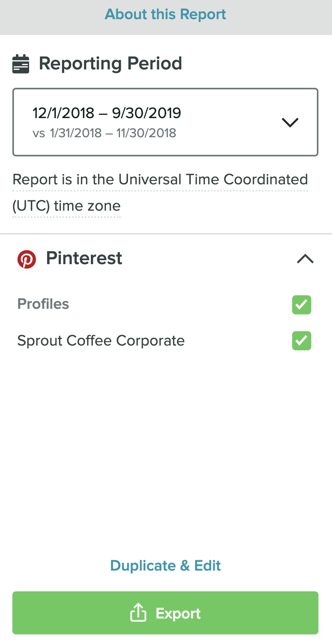Click the Universal Time Coordinated underlined text
Image resolution: width=332 pixels, height=644 pixels.
(213, 180)
